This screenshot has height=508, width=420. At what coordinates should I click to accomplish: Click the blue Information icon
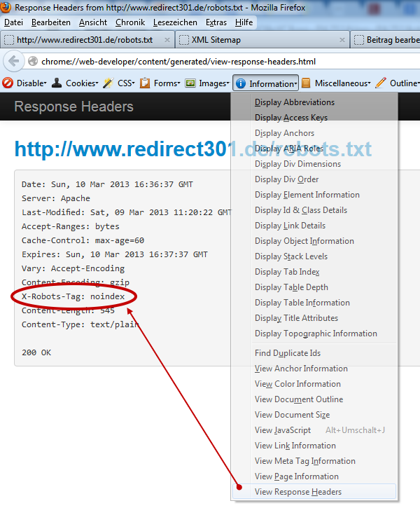point(241,83)
